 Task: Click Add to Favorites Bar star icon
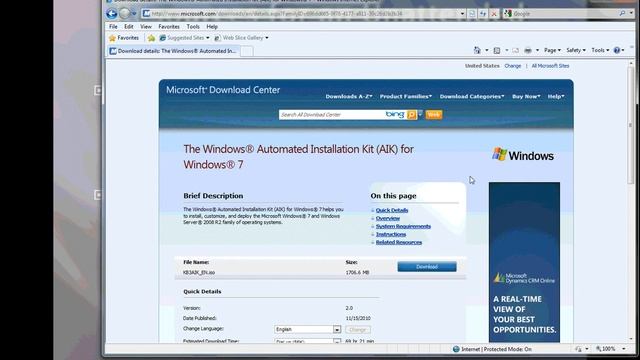click(151, 38)
